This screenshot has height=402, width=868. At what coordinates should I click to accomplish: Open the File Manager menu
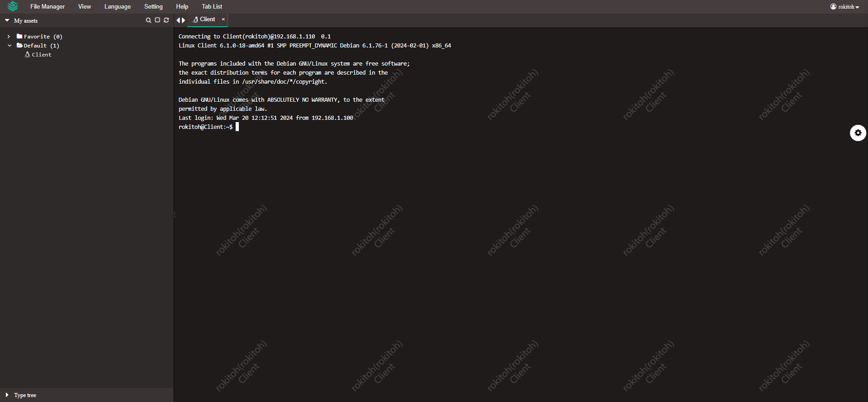[47, 7]
